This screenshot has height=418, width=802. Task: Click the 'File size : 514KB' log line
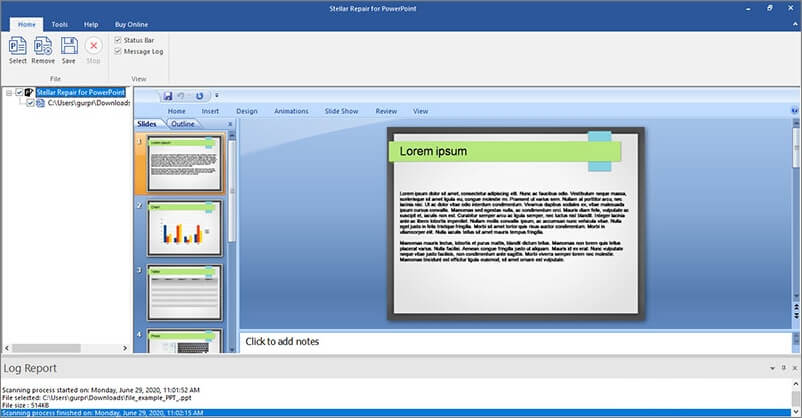coord(26,405)
